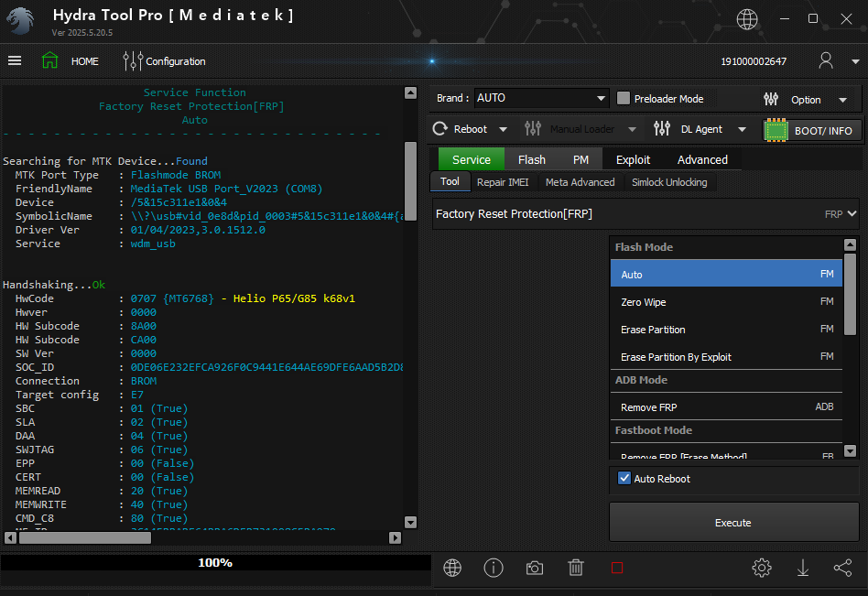868x596 pixels.
Task: Switch to the Flash tab
Action: click(x=531, y=159)
